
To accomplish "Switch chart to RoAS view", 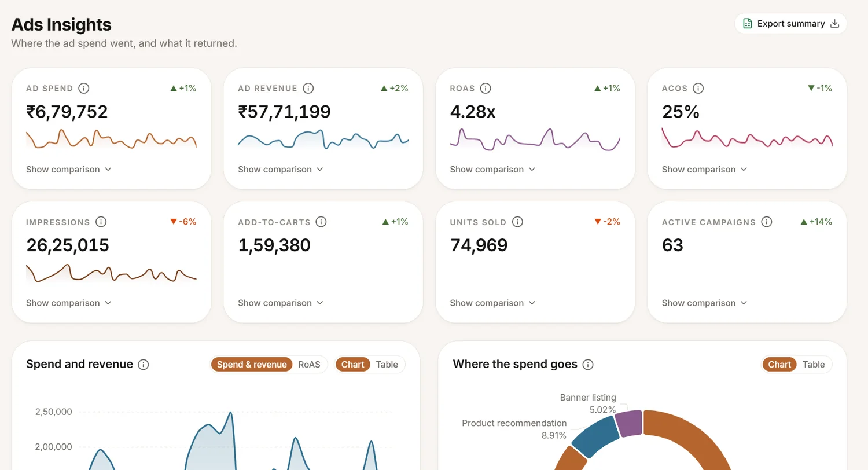I will [x=309, y=365].
